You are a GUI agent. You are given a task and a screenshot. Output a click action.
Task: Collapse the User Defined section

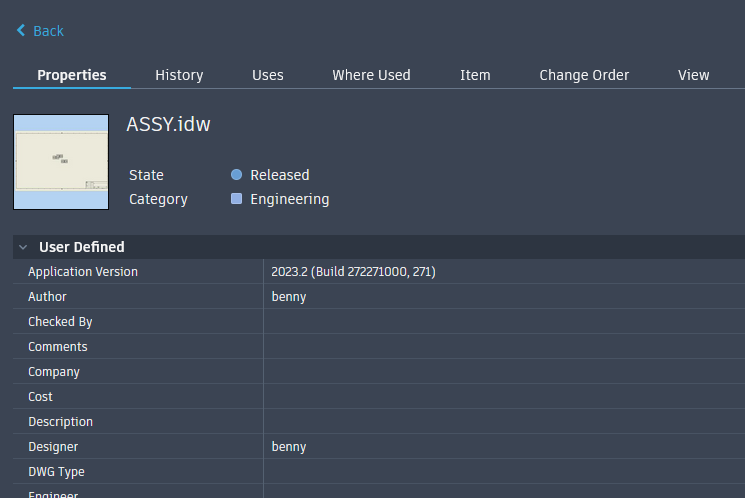tap(23, 247)
